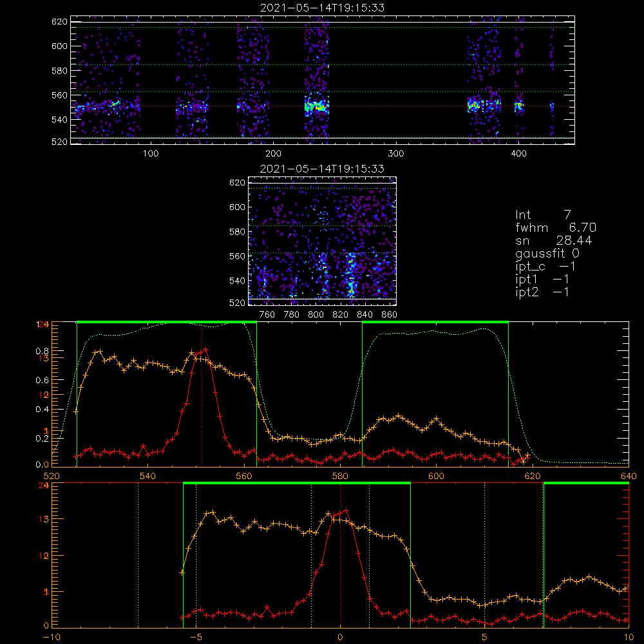
Task: Click x-axis label 760 on middle image
Action: (x=267, y=315)
